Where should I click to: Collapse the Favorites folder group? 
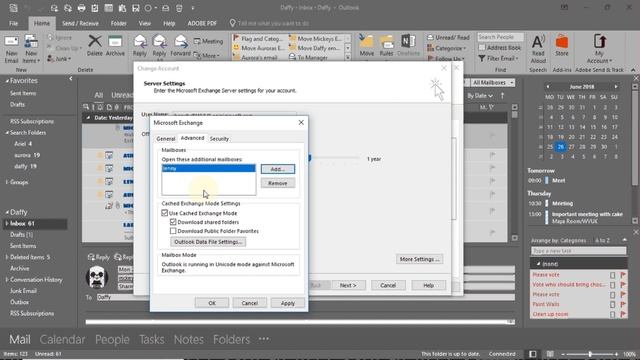(7, 81)
